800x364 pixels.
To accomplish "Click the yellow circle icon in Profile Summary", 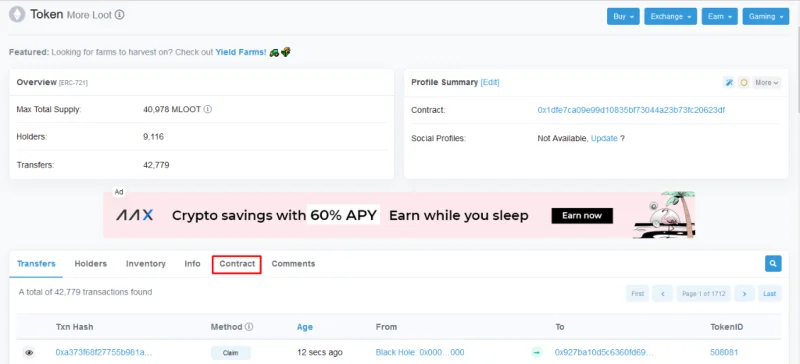I will [x=743, y=83].
